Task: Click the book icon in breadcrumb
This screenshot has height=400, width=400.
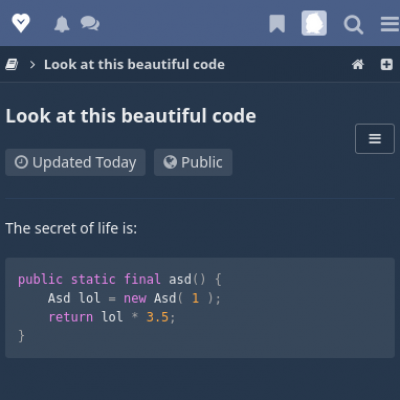Action: click(12, 64)
